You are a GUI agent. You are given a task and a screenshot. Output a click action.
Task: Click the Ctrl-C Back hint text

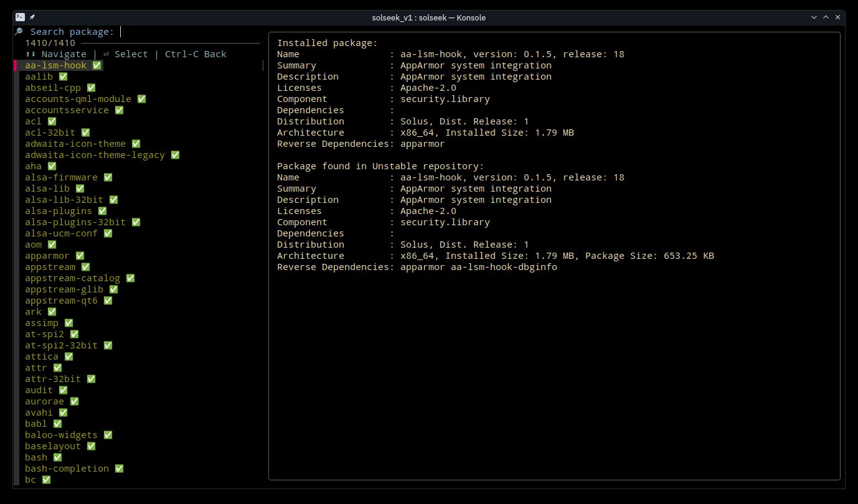196,54
